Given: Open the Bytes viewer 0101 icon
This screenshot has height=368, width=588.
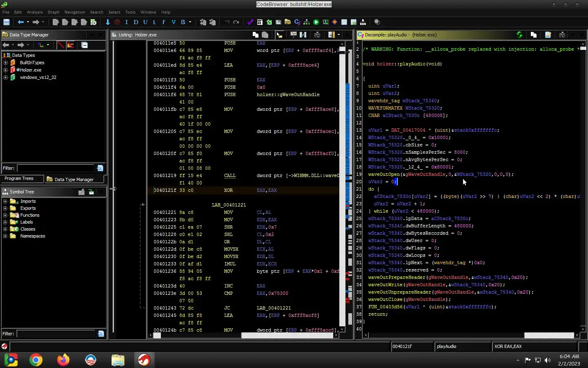Looking at the screenshot, I should (260, 22).
